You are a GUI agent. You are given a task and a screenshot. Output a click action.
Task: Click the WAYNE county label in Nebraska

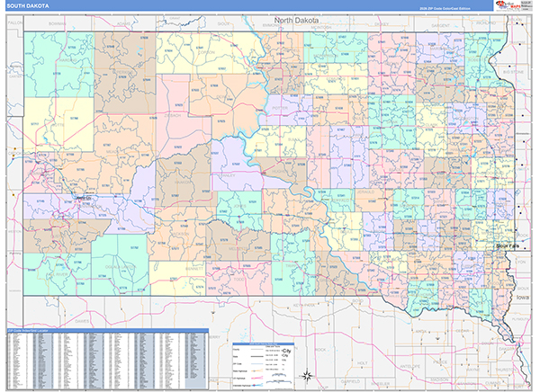click(x=472, y=370)
